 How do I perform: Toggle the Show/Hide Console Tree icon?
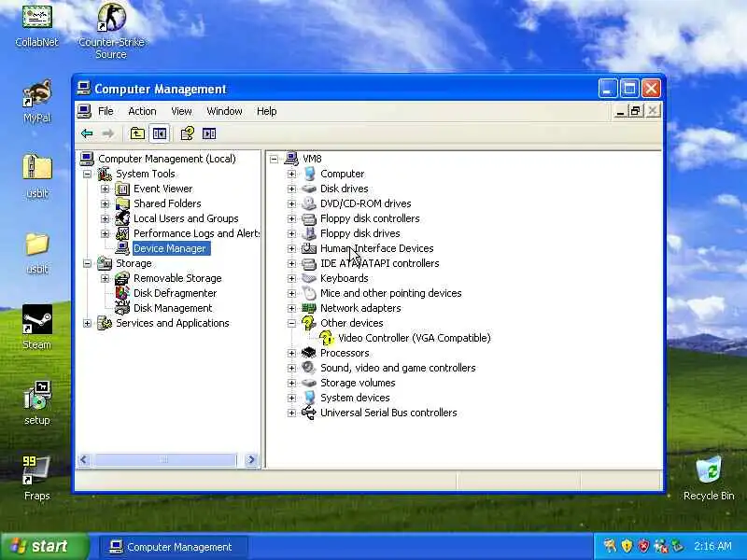(x=159, y=133)
